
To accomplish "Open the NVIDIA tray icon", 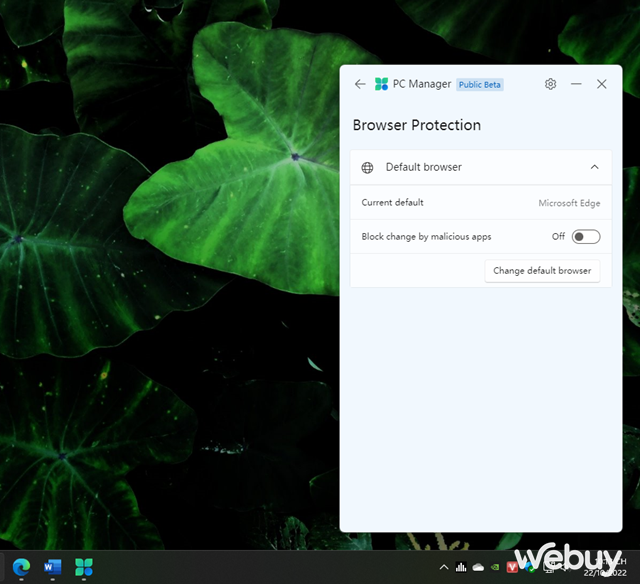I will tap(495, 567).
